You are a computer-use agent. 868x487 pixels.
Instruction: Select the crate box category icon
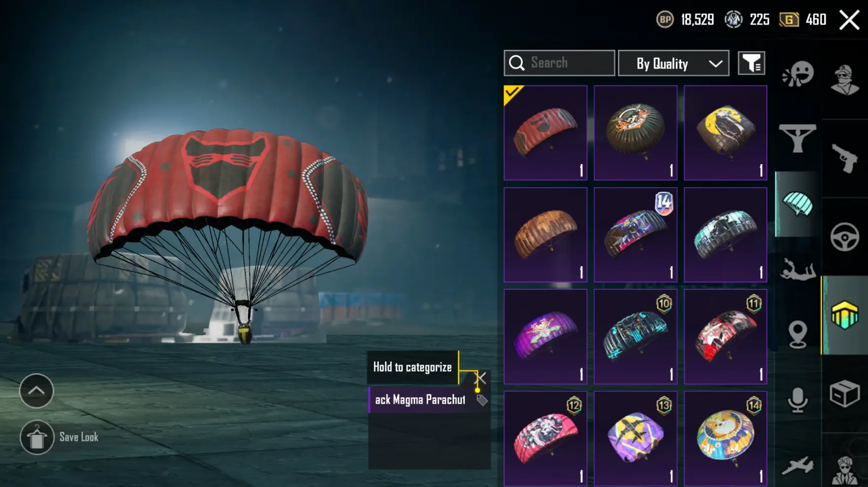tap(844, 393)
